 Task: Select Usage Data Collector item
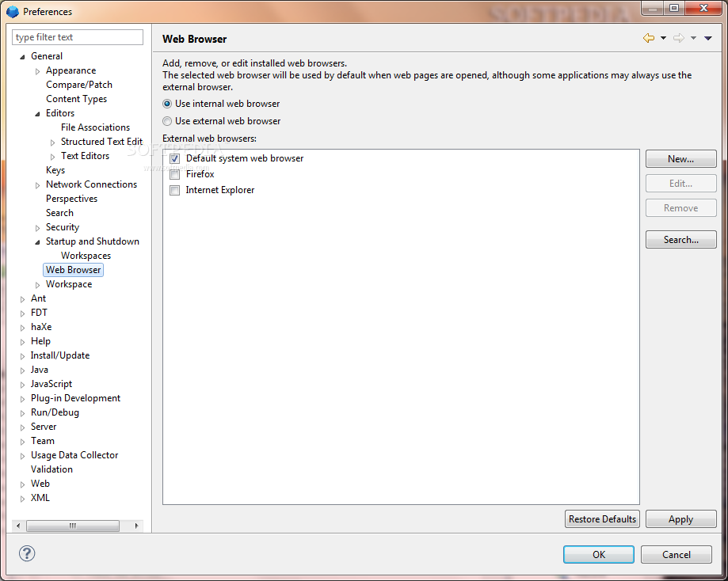pyautogui.click(x=74, y=455)
